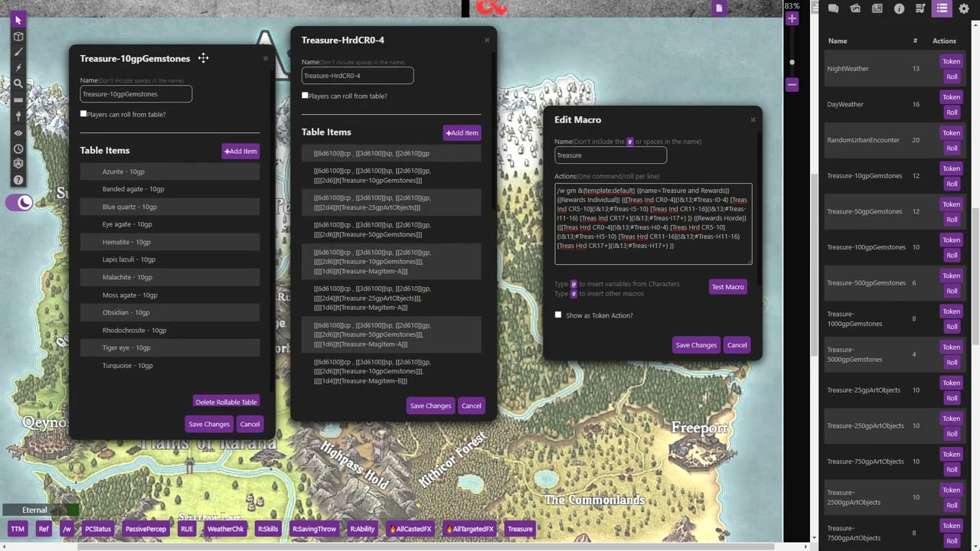Open the Layers cube tool
The image size is (980, 551).
click(x=18, y=36)
